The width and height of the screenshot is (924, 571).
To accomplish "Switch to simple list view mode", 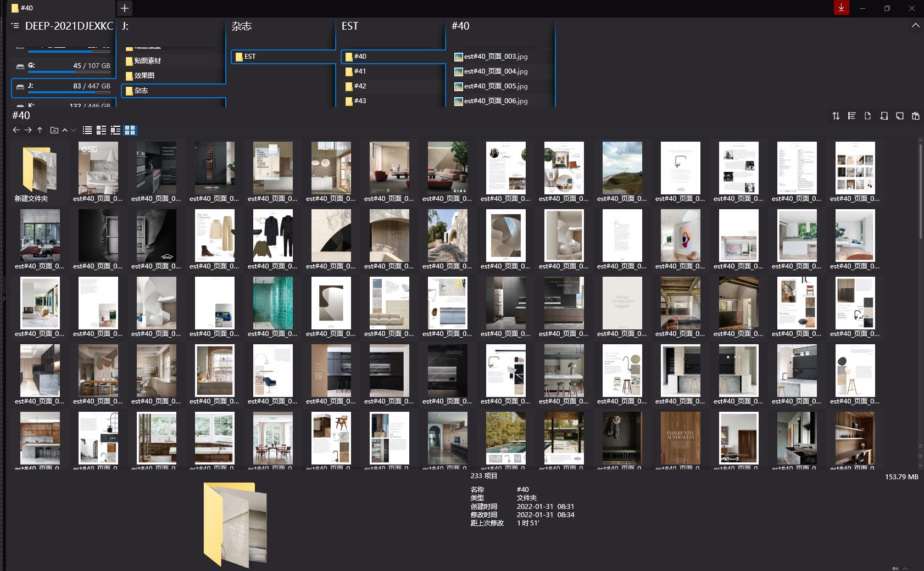I will [87, 130].
